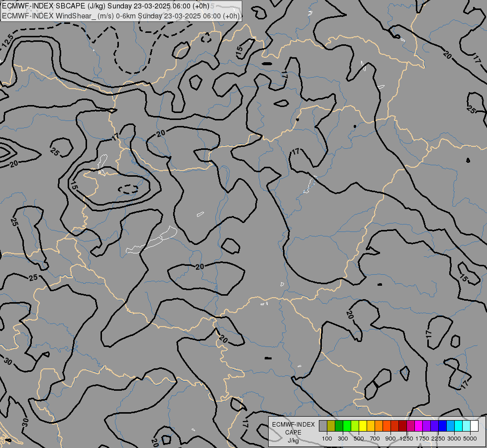This screenshot has height=448, width=487.
Task: Click the amber swatch above 700
Action: [371, 426]
